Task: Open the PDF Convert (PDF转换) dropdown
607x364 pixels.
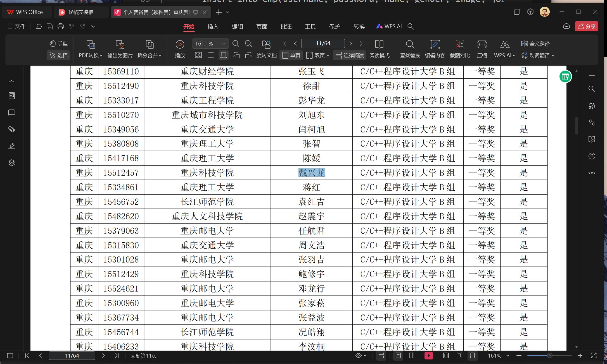Action: click(x=91, y=55)
